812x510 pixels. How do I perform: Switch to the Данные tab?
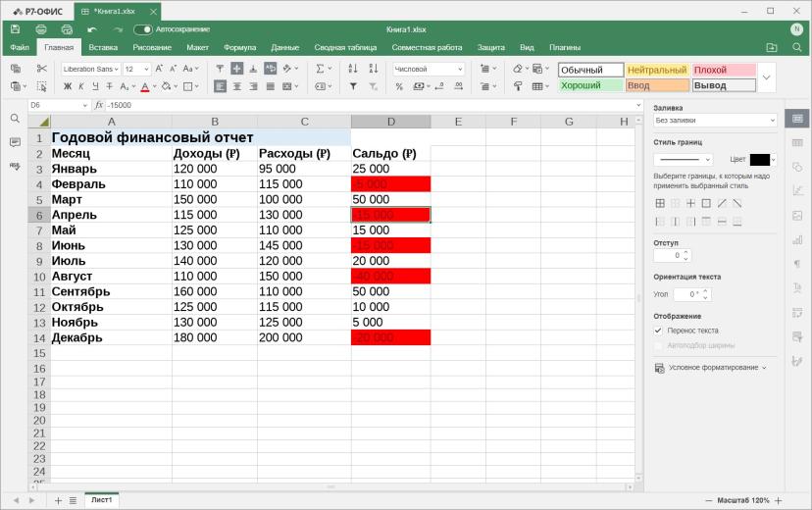pos(284,47)
